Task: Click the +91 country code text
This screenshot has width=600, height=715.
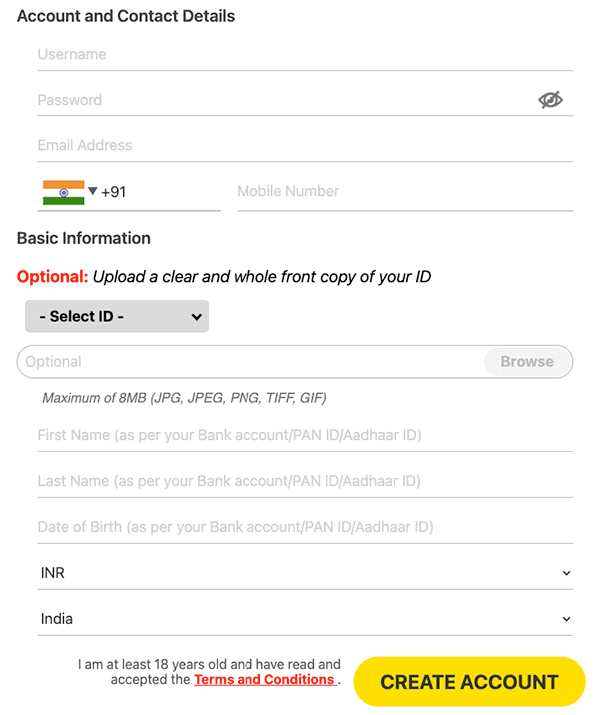Action: coord(114,192)
